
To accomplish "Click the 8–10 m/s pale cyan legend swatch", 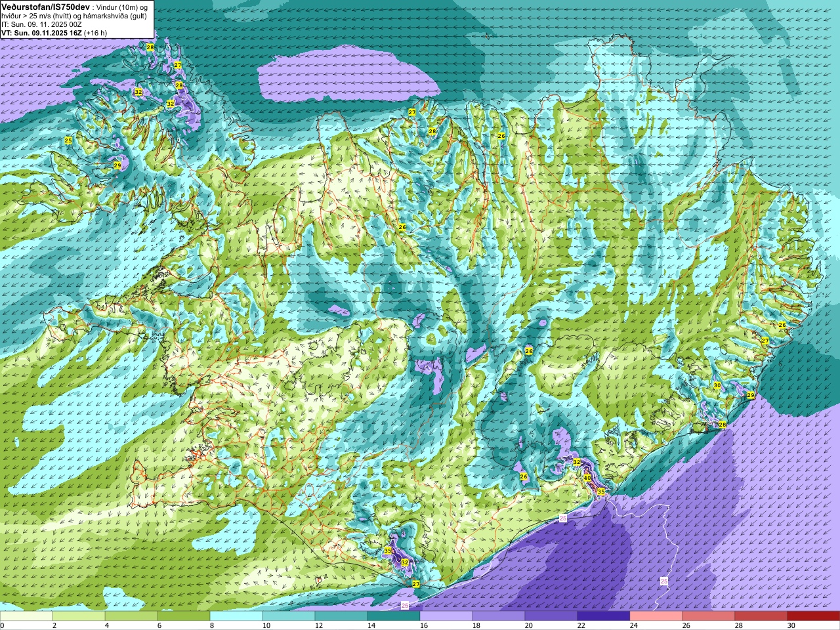I will pyautogui.click(x=236, y=616).
